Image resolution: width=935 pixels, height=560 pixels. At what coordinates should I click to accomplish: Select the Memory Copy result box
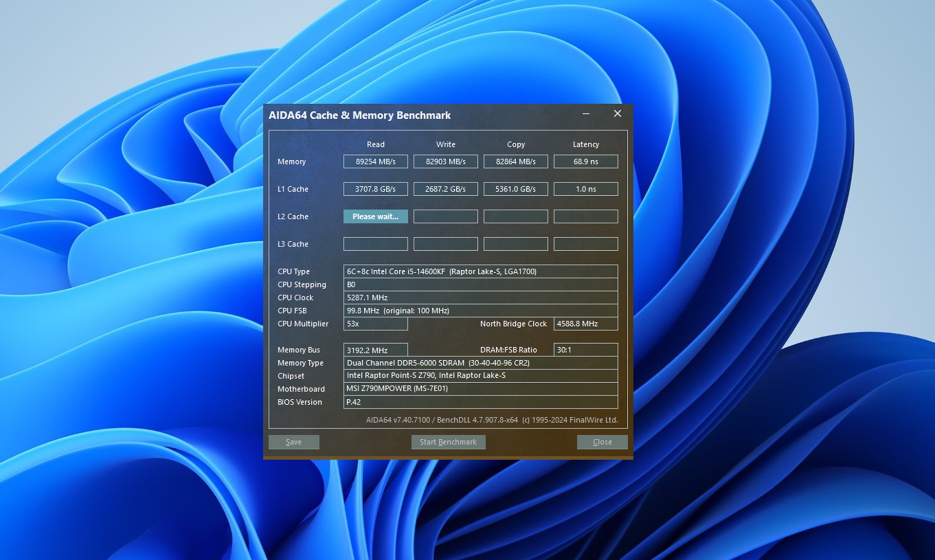click(515, 162)
